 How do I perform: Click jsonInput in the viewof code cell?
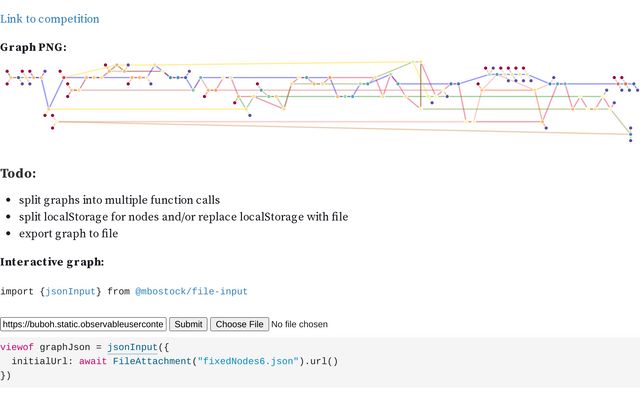[x=131, y=347]
